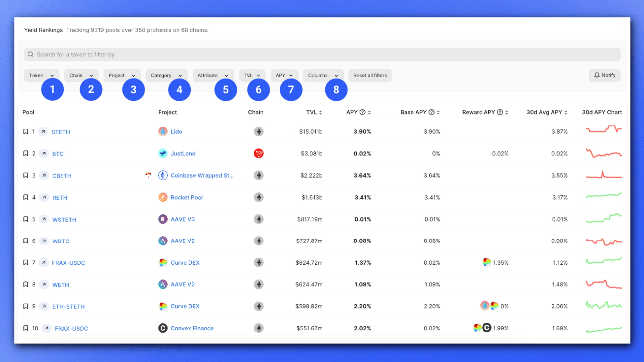The width and height of the screenshot is (644, 362).
Task: Sort the table by TVL column arrows
Action: [320, 113]
